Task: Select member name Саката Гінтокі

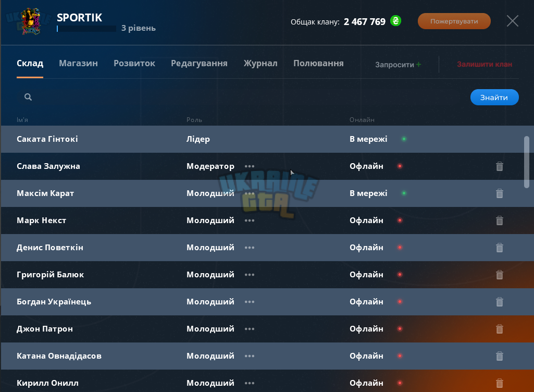Action: (47, 139)
